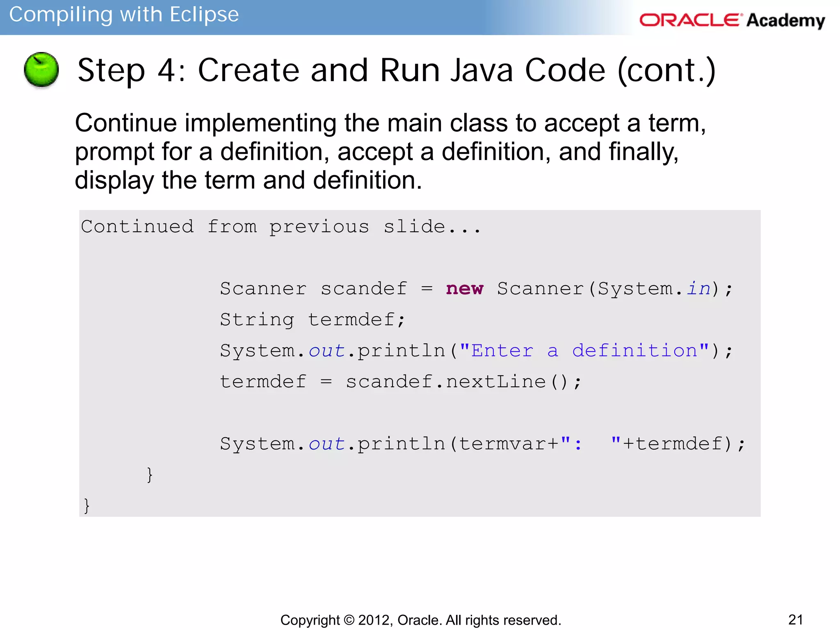Image resolution: width=840 pixels, height=630 pixels.
Task: Click the word 'Academy' in the logo
Action: click(785, 20)
